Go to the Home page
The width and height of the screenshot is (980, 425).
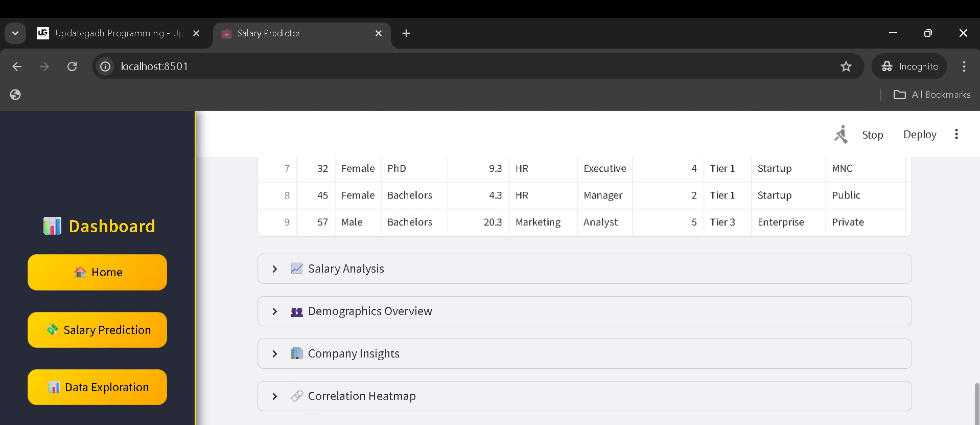tap(97, 273)
